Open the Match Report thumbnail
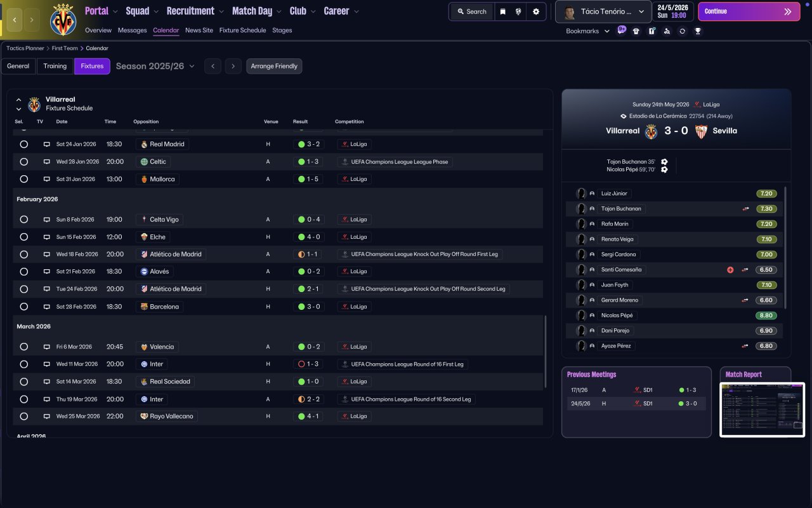Viewport: 812px width, 508px height. point(763,410)
